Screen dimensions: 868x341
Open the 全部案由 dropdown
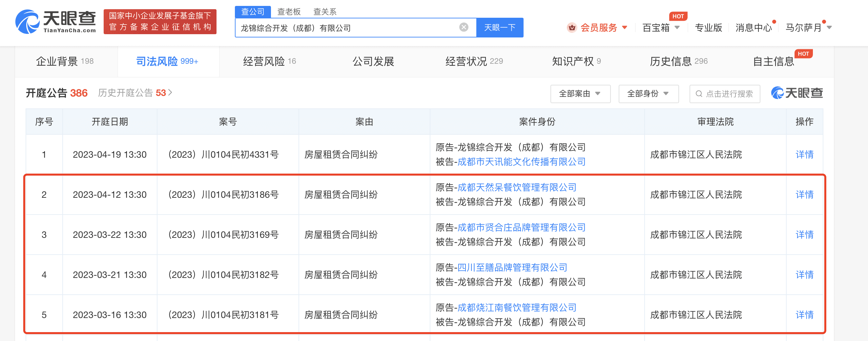[580, 94]
